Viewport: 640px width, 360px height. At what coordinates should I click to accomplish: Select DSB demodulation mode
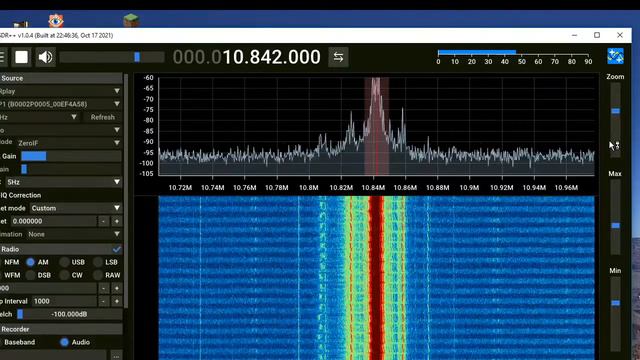point(38,275)
